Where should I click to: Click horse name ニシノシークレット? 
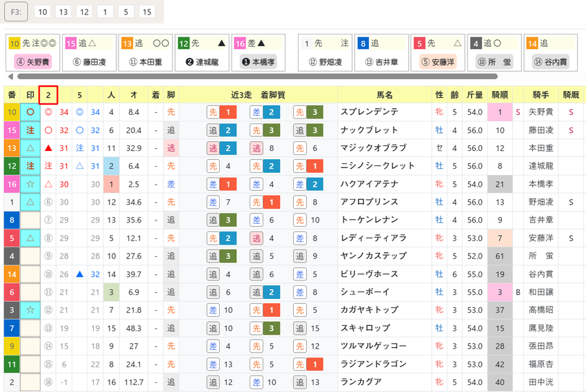pyautogui.click(x=378, y=166)
